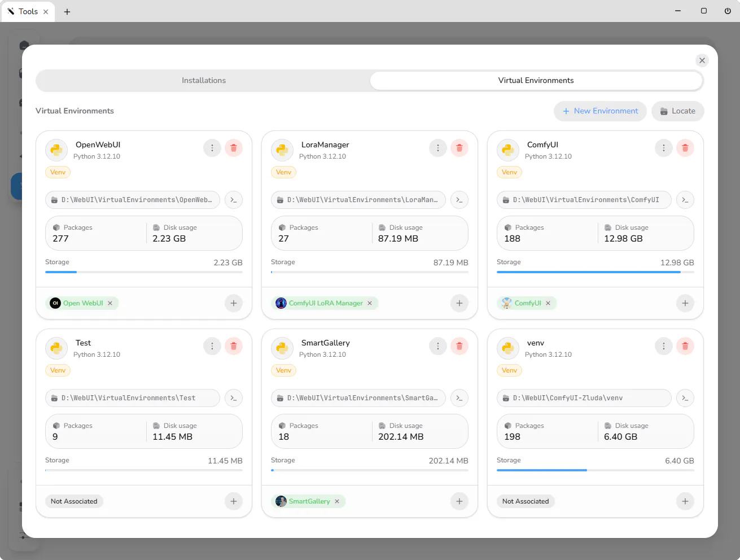Viewport: 740px width, 560px height.
Task: Remove the ComfyUI LoRA Manager association
Action: coord(370,303)
